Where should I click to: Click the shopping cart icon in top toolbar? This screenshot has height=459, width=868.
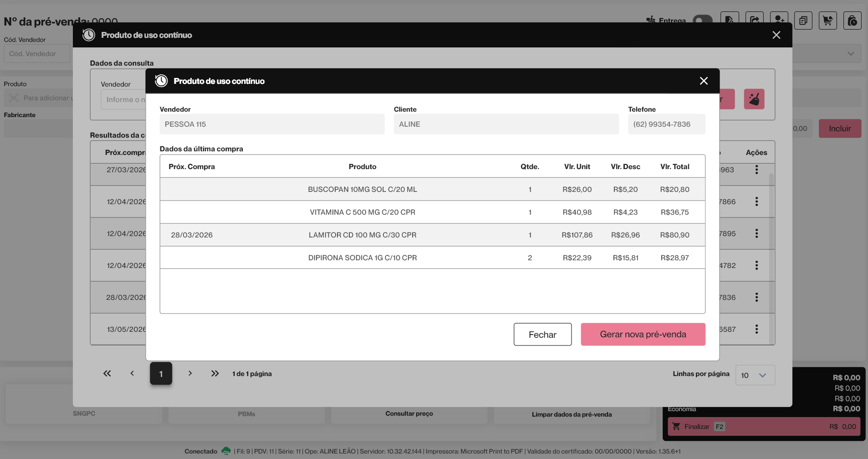pyautogui.click(x=828, y=21)
